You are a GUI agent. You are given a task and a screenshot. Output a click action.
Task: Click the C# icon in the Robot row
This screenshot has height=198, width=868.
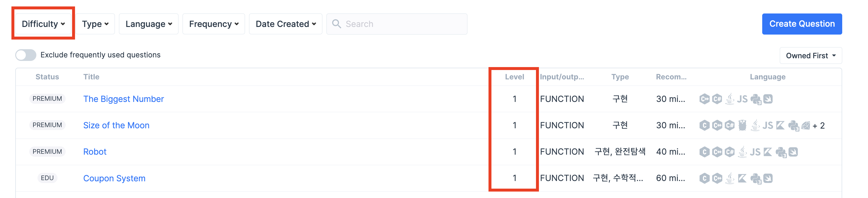pyautogui.click(x=729, y=151)
